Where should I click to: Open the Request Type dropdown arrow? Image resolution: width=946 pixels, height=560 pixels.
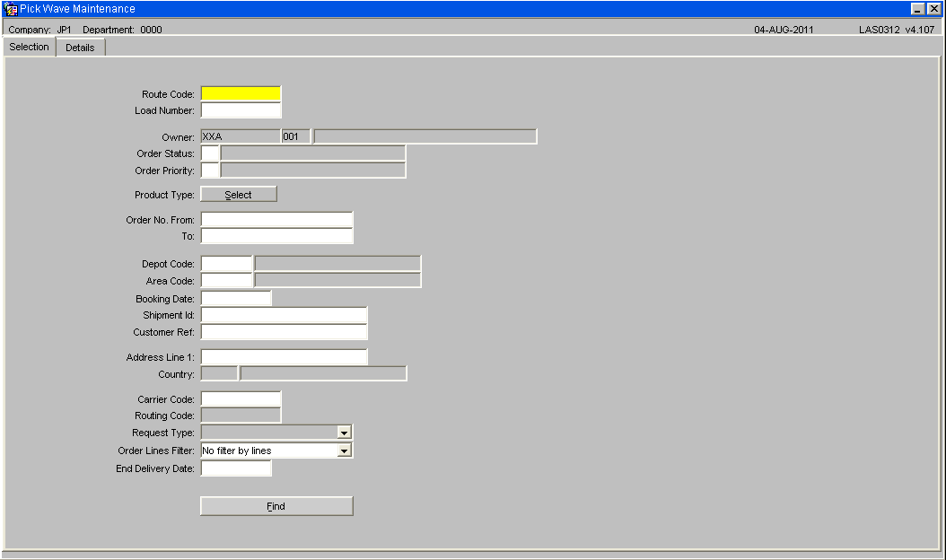344,433
